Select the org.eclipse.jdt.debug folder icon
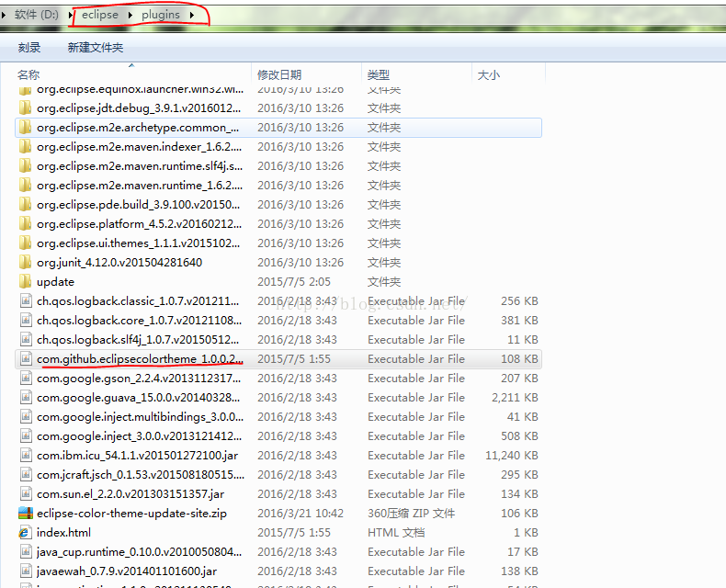 [x=26, y=107]
